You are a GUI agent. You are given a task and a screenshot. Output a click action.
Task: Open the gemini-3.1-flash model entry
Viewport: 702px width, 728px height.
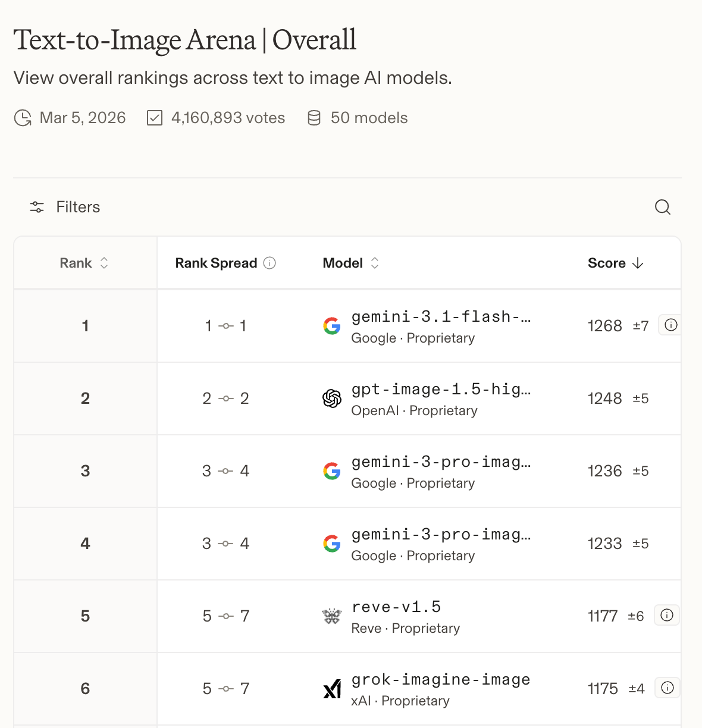tap(441, 317)
